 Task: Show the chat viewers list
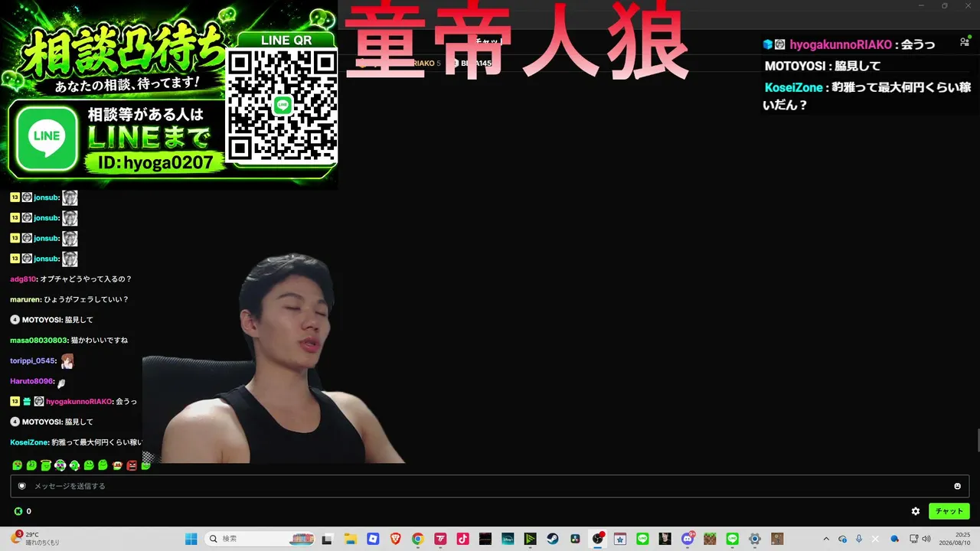(965, 42)
